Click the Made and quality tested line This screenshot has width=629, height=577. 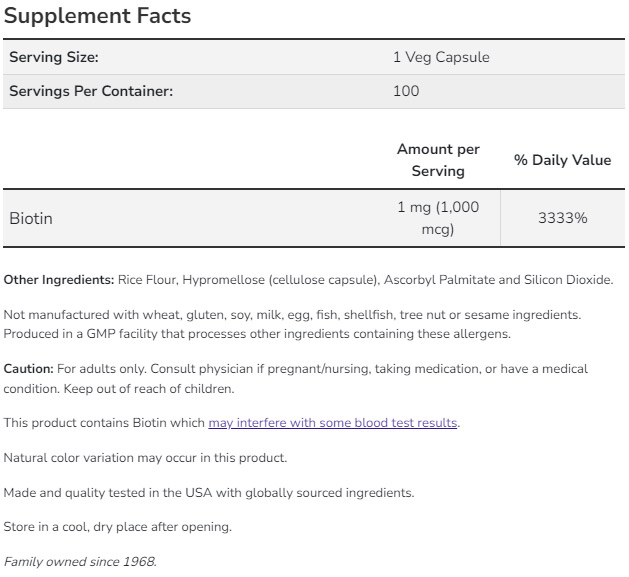208,493
